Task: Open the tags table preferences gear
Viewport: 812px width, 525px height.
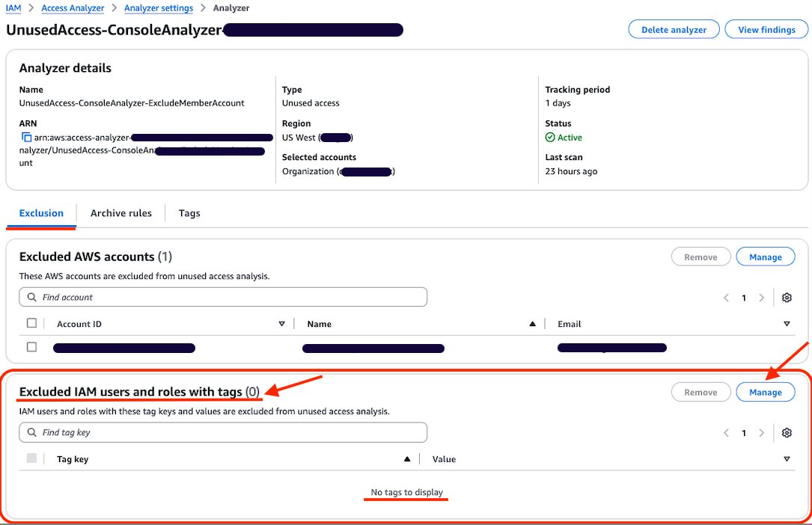Action: (x=787, y=432)
